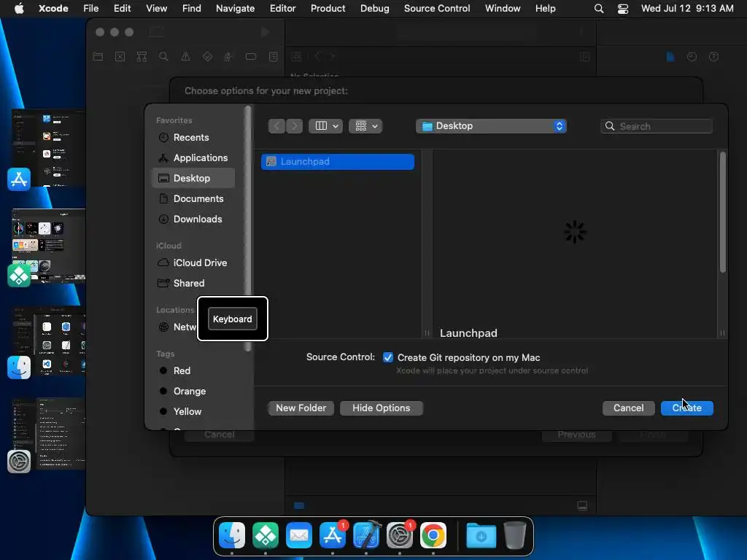Show Xcode file inspector icon
Viewport: 747px width, 560px height.
coord(670,57)
